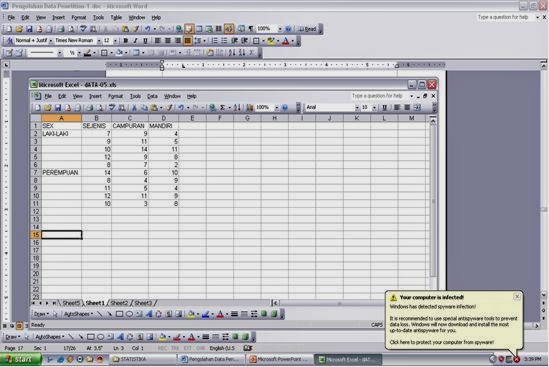This screenshot has width=549, height=367.
Task: Open Format menu in Excel menu bar
Action: tap(115, 96)
